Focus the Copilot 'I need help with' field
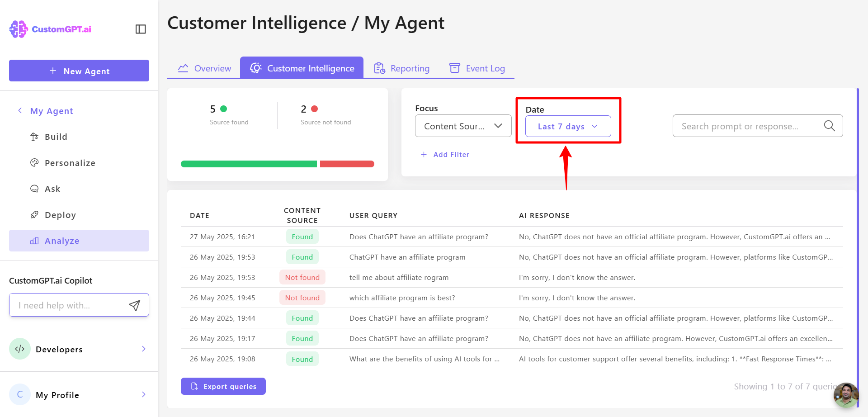This screenshot has width=868, height=417. point(79,305)
